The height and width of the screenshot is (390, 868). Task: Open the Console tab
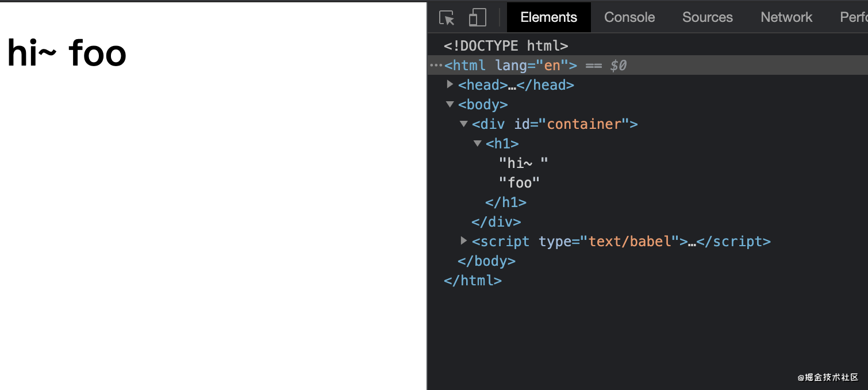click(x=629, y=17)
